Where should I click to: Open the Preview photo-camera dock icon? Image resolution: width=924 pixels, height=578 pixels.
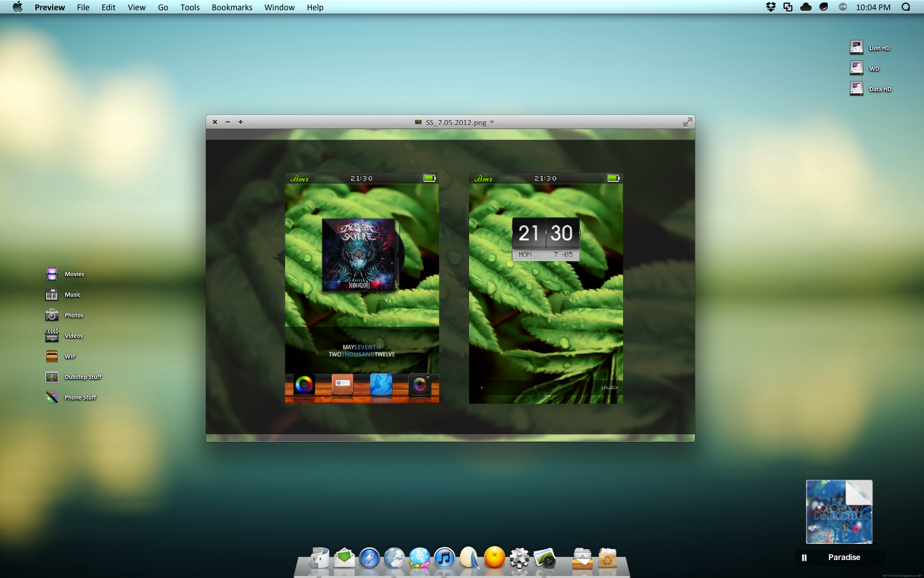pos(545,558)
